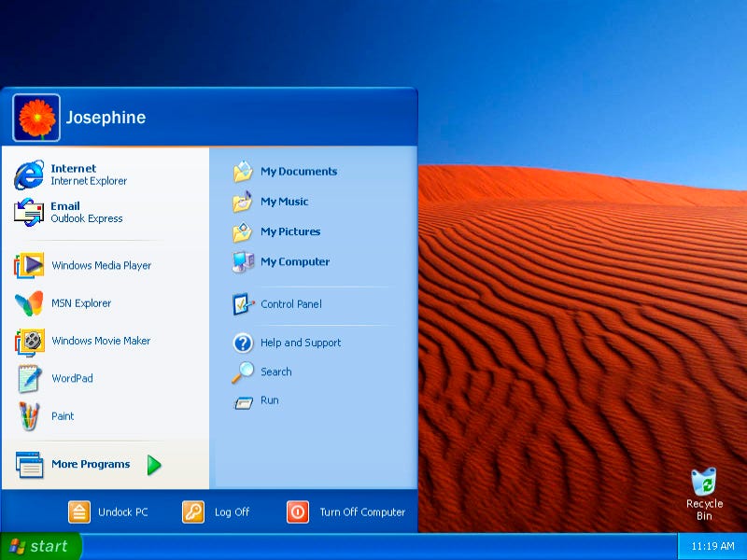Click the Help and Support question mark icon
The width and height of the screenshot is (747, 560).
243,343
